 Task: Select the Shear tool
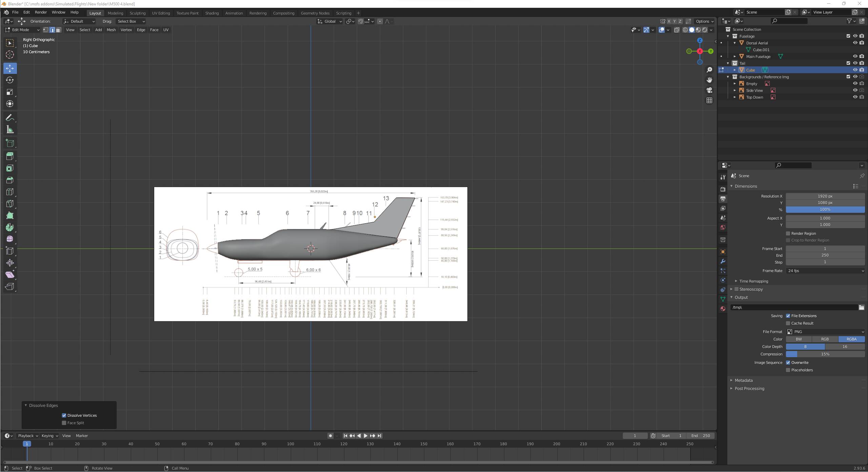tap(10, 275)
